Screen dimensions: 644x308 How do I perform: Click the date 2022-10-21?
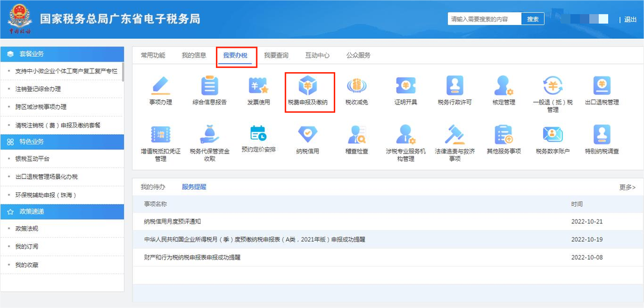(x=587, y=221)
